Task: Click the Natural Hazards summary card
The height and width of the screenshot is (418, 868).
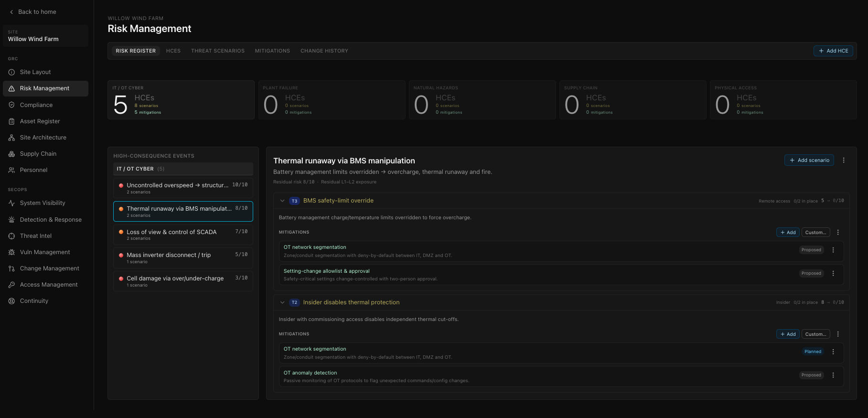Action: [482, 100]
